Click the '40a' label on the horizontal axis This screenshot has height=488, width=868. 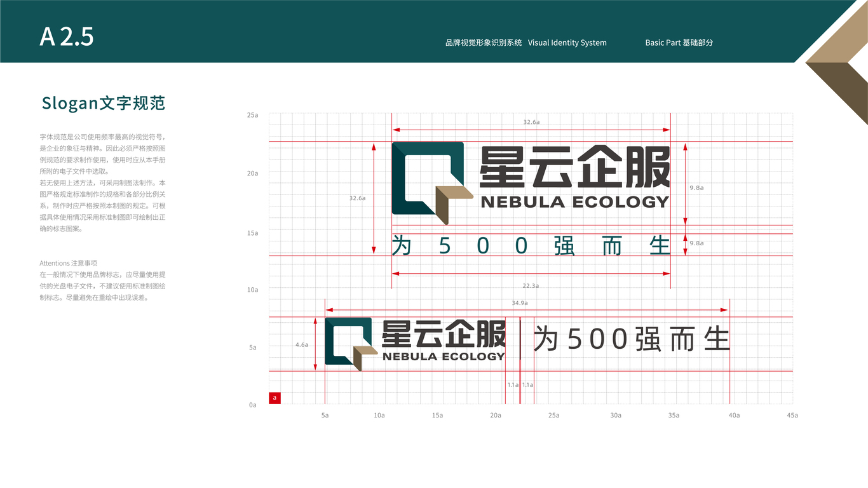734,416
